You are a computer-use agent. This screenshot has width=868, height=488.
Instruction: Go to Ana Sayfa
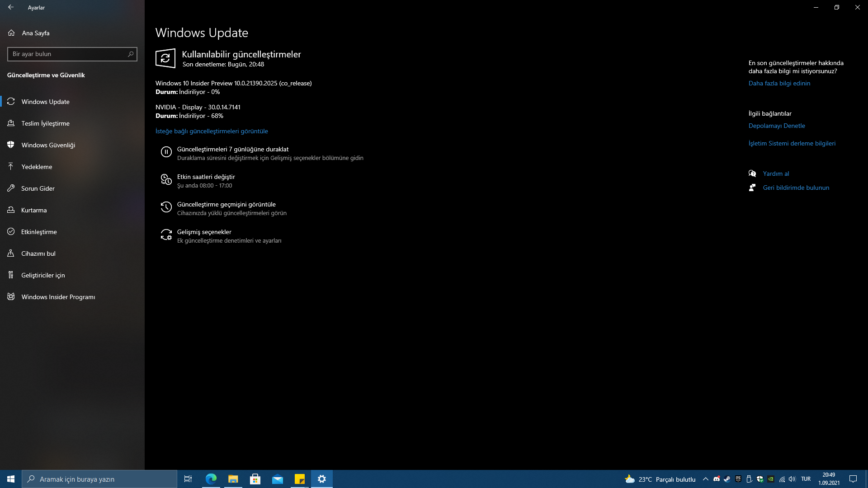35,33
